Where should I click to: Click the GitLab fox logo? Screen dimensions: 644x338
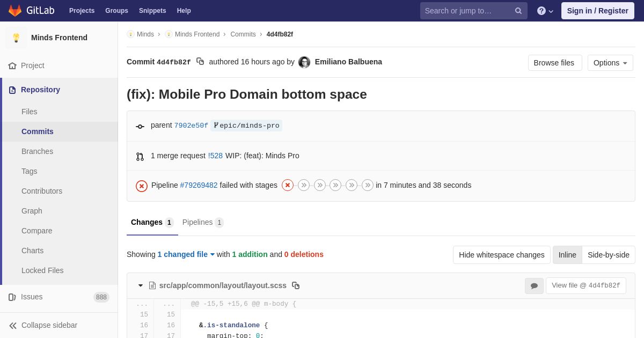(x=15, y=11)
